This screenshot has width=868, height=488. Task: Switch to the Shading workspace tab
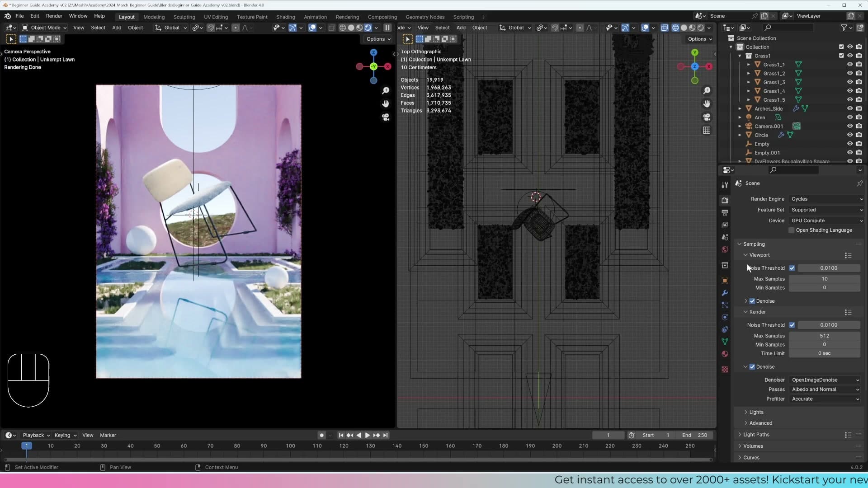[285, 17]
